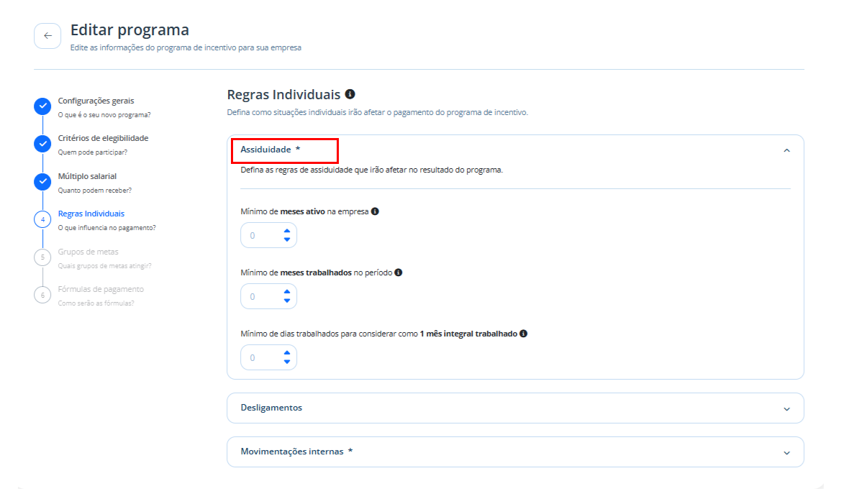Click the info icon beside meses trabalhados no período
This screenshot has width=841, height=504.
tap(399, 272)
